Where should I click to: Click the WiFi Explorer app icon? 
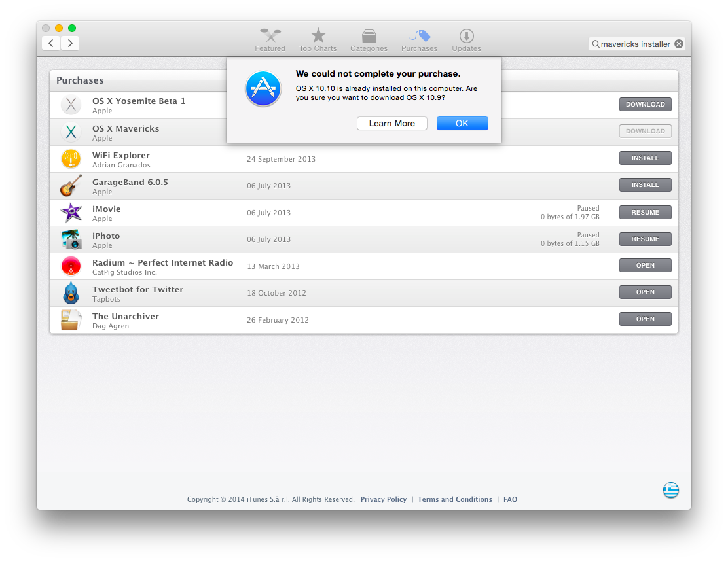click(x=71, y=159)
